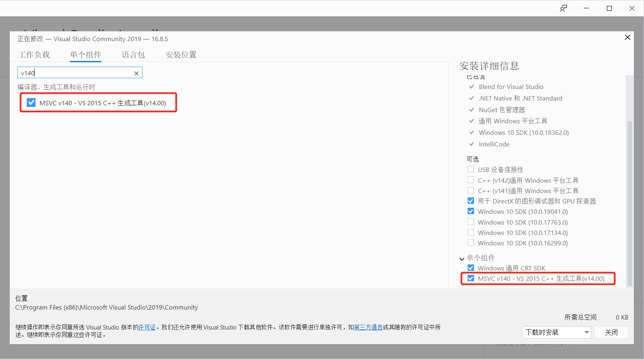Select NuGet 包管理器 entry
The image size is (644, 359).
(x=502, y=110)
